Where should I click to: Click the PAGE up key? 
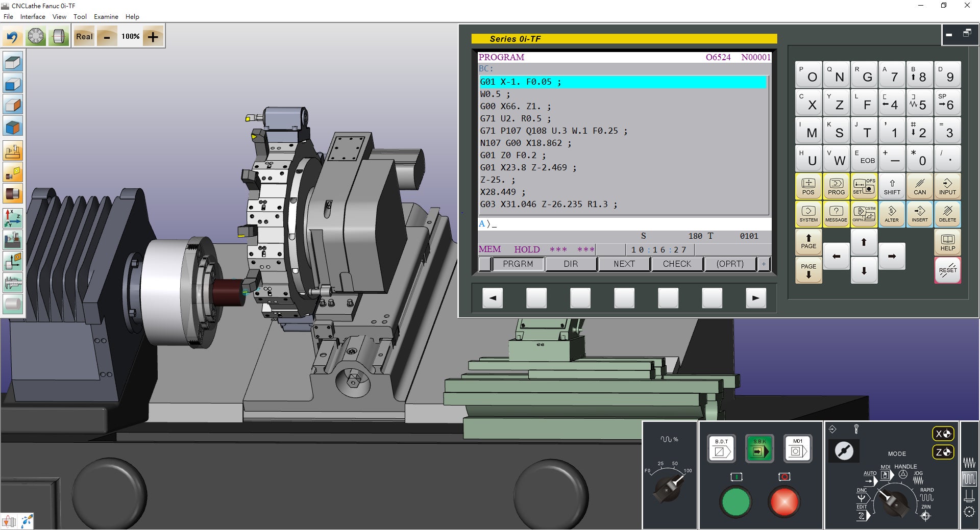[x=808, y=242]
